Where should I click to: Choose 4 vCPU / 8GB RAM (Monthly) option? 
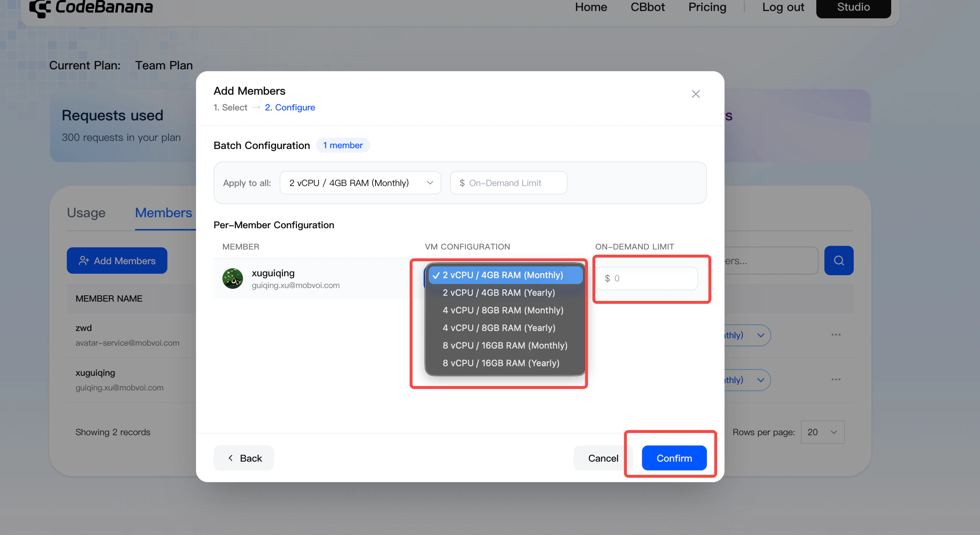click(x=502, y=310)
